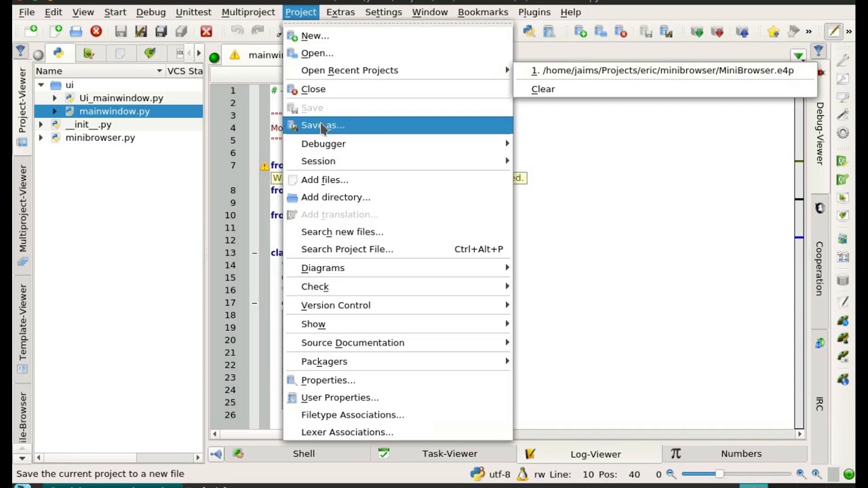Click the floppy Save file icon

coord(121,31)
